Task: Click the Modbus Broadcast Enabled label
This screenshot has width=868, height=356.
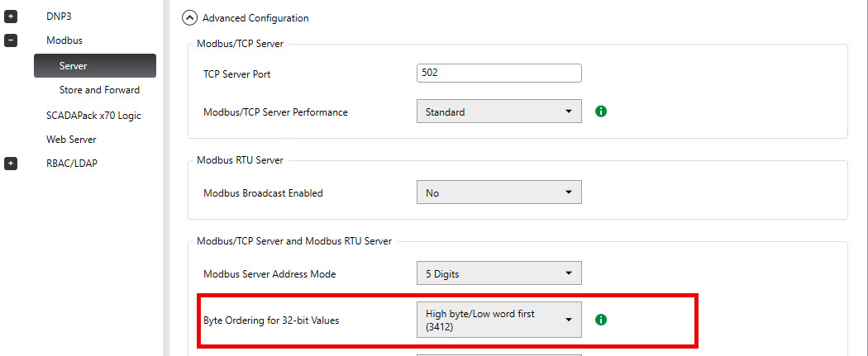Action: tap(263, 193)
